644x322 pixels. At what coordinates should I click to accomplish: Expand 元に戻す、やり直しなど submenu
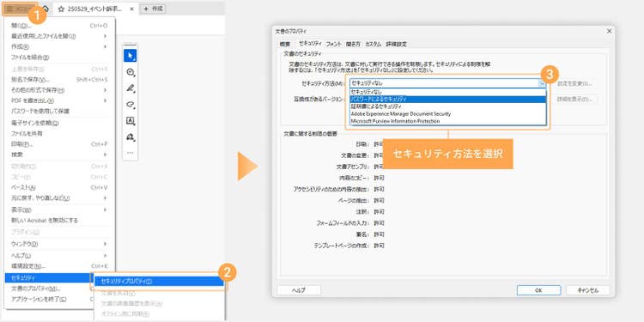click(x=60, y=198)
